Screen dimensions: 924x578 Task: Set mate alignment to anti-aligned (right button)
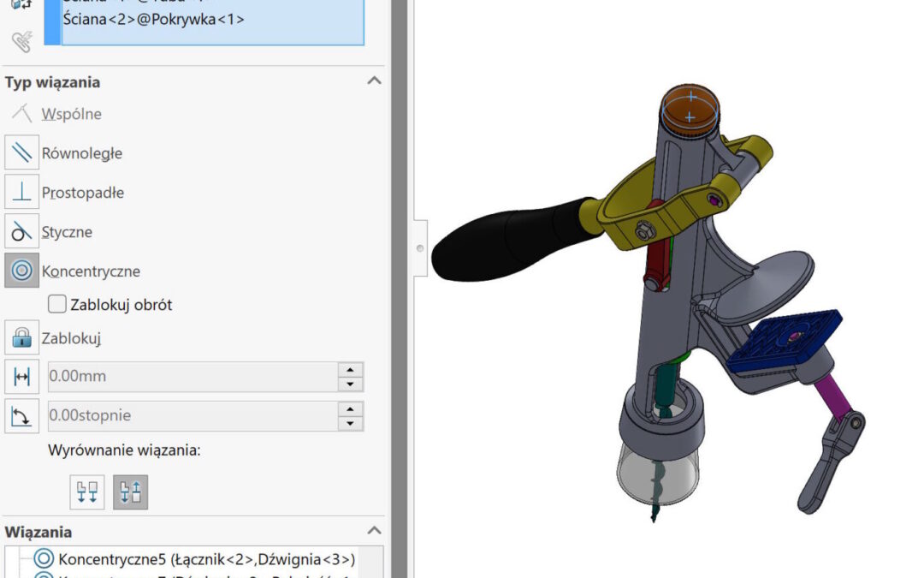pos(130,492)
